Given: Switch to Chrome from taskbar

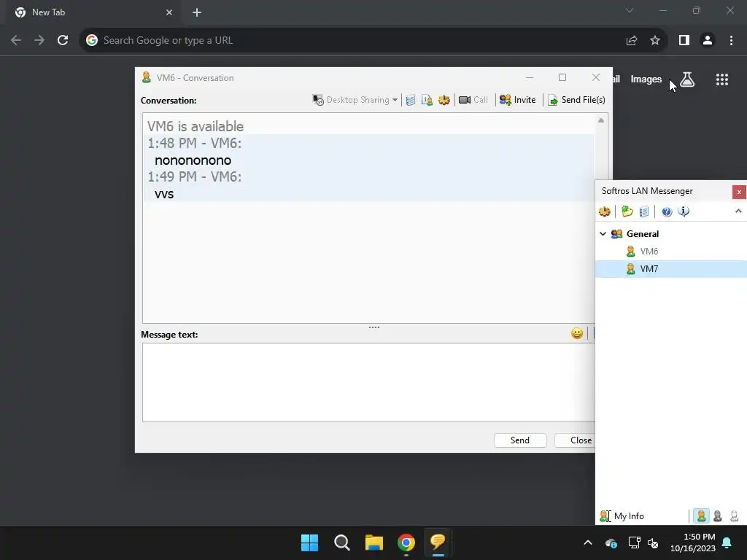Looking at the screenshot, I should pos(406,542).
